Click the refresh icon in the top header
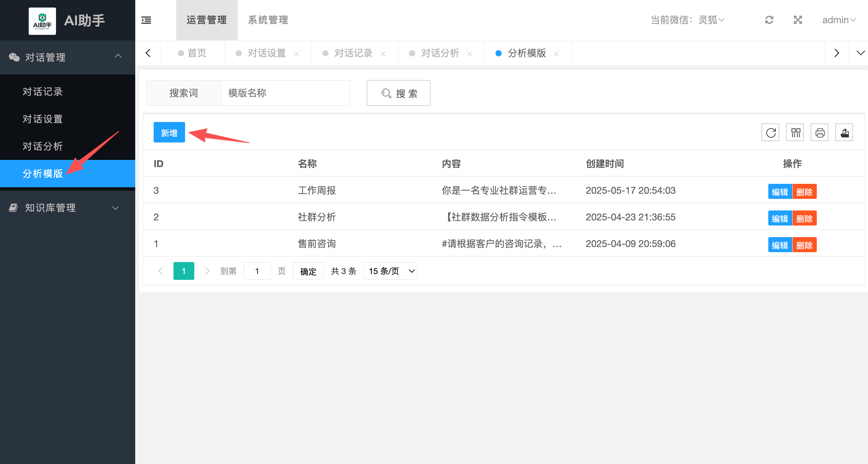Image resolution: width=868 pixels, height=464 pixels. coord(769,20)
